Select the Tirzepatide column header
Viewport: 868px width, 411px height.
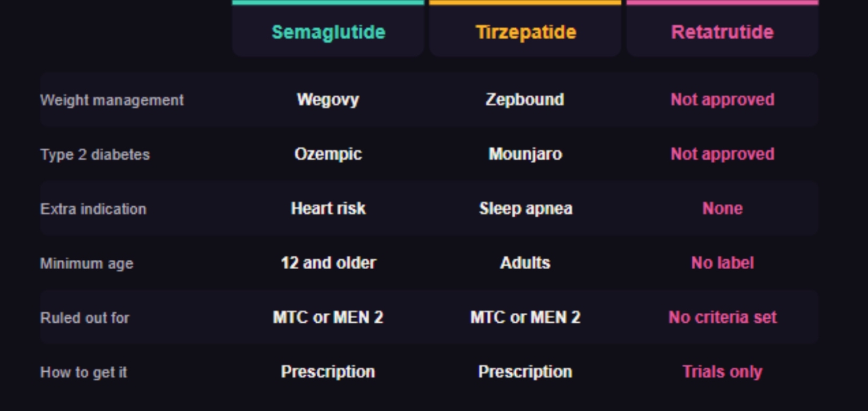coord(526,32)
